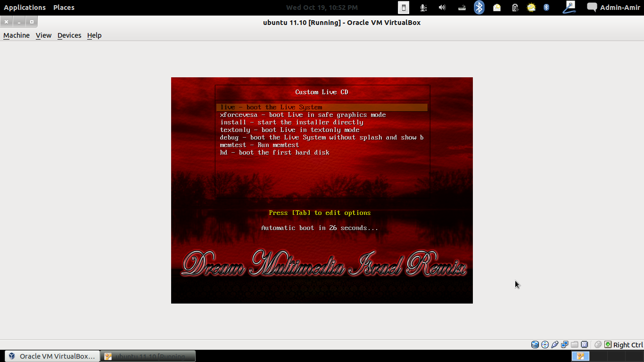
Task: Open the mail envelope indicator
Action: coord(497,8)
